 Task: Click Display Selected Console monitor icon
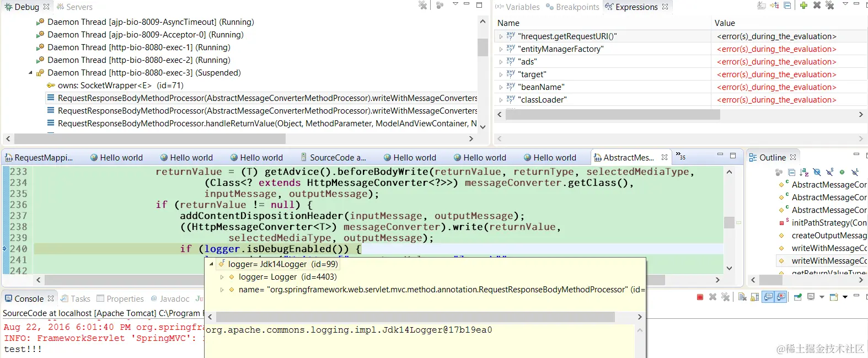point(811,297)
